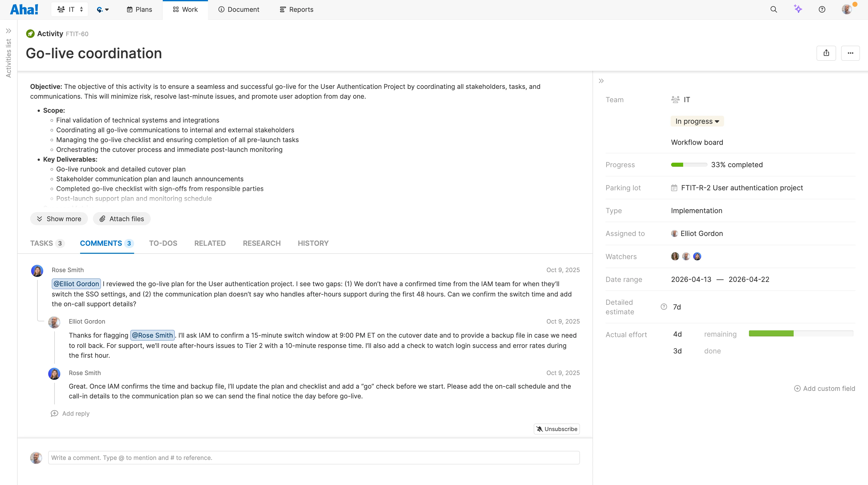Click the share icon next to the title
The height and width of the screenshot is (485, 868).
827,53
